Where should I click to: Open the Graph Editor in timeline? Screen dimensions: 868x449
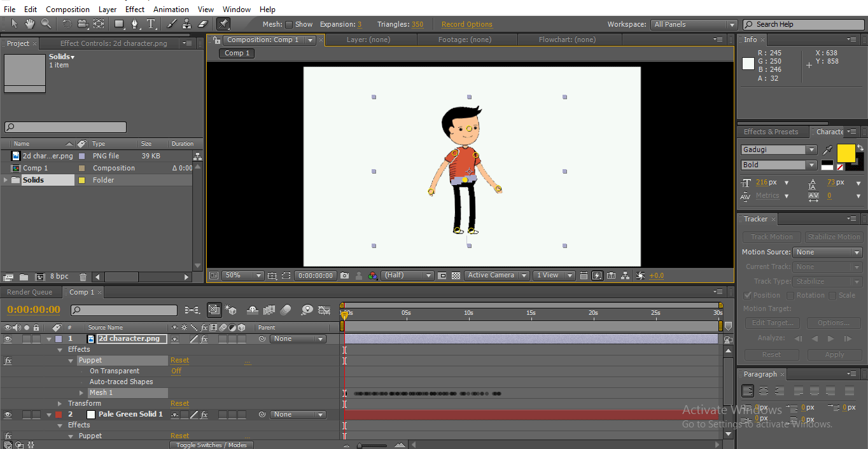(325, 310)
